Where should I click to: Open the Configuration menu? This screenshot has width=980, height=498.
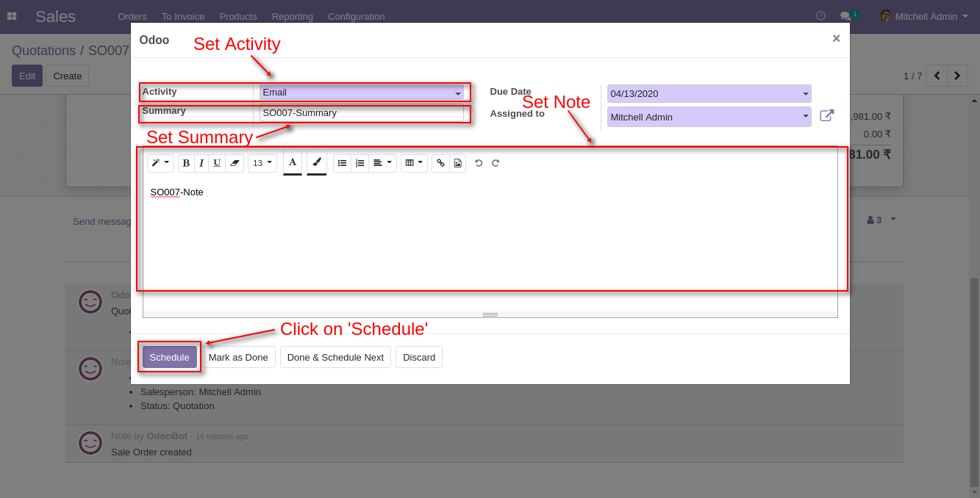pos(356,16)
